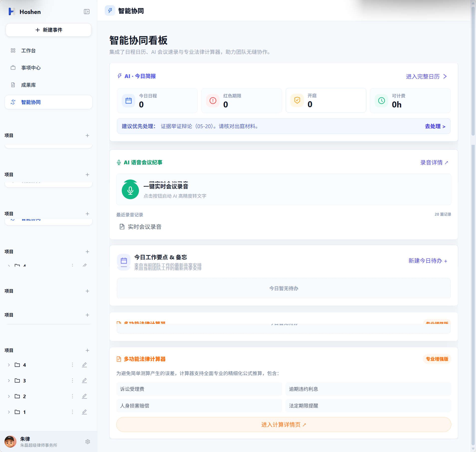Click the 新建事件 button
476x452 pixels.
coord(49,30)
